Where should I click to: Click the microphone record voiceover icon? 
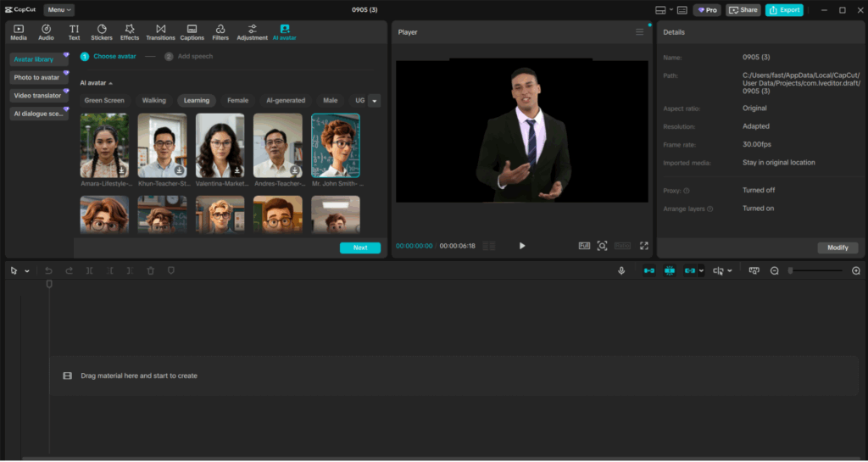click(621, 270)
